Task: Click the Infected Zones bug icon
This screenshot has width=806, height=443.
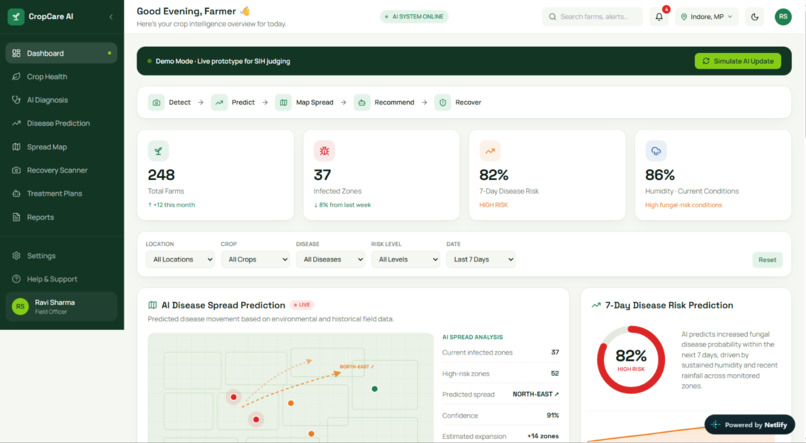Action: pyautogui.click(x=324, y=151)
